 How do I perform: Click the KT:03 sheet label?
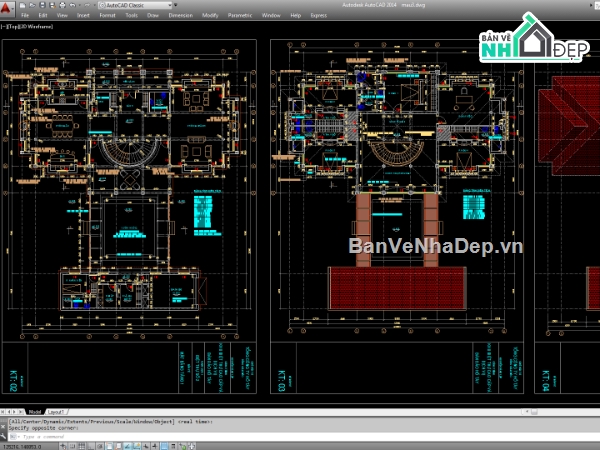point(281,380)
